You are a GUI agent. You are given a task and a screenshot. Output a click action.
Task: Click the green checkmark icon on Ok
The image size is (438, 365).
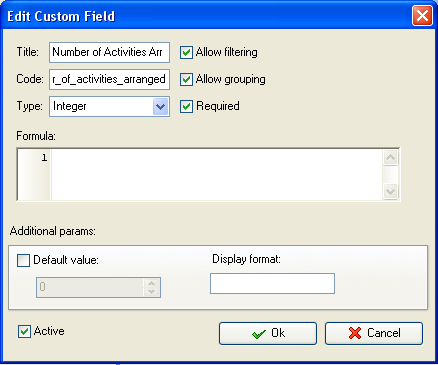coord(259,334)
